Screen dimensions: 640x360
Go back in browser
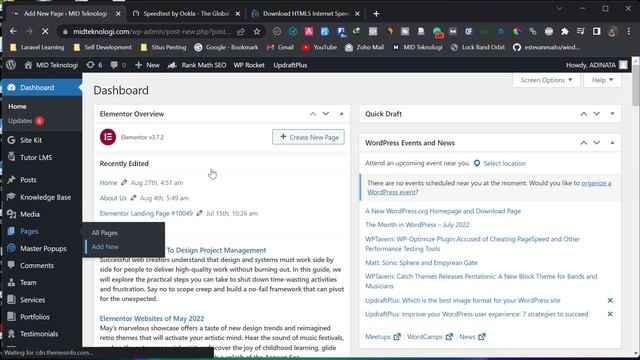click(x=13, y=31)
